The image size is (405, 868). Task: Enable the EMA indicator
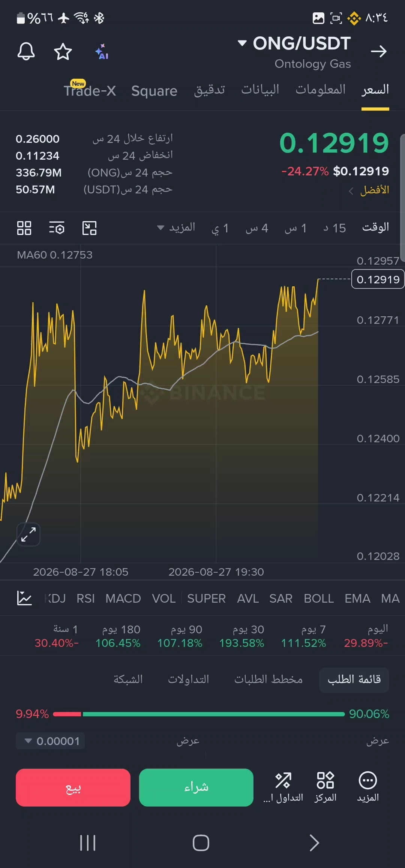(357, 599)
